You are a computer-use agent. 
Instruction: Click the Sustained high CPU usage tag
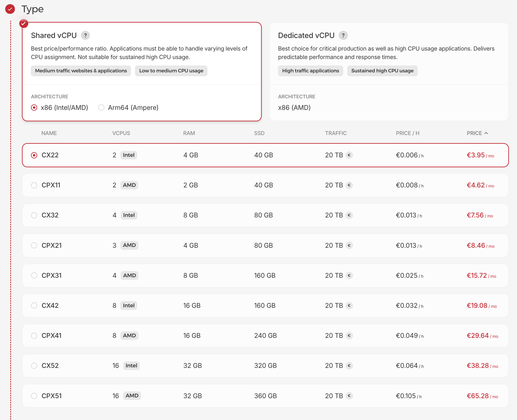[382, 71]
